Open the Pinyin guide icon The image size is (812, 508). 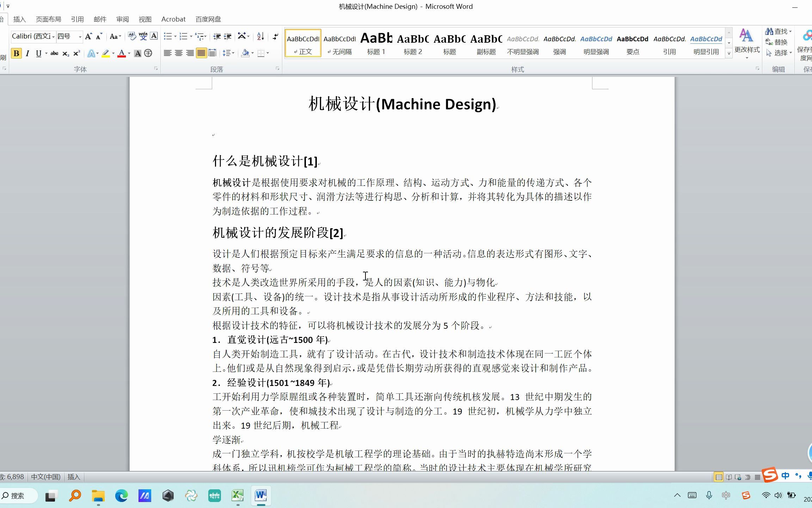point(143,36)
